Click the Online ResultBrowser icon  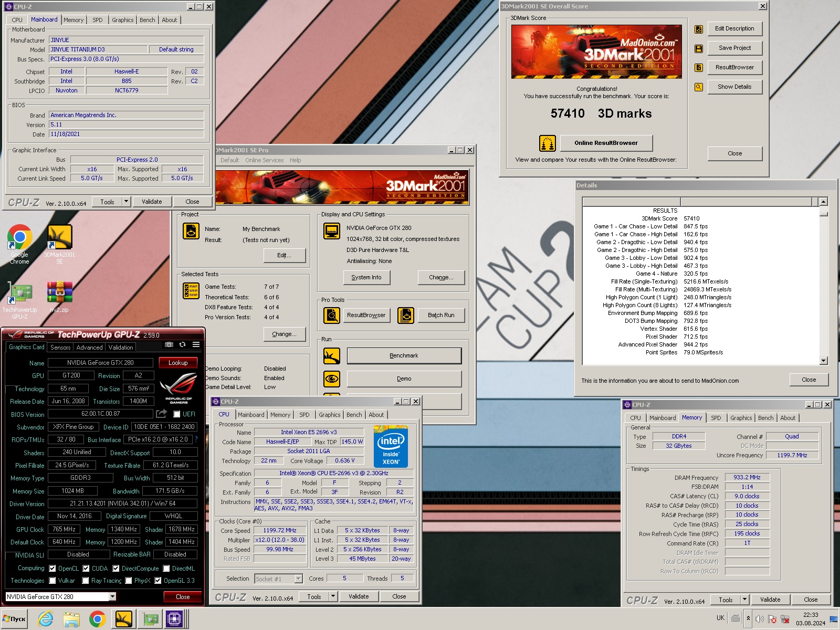[x=548, y=143]
